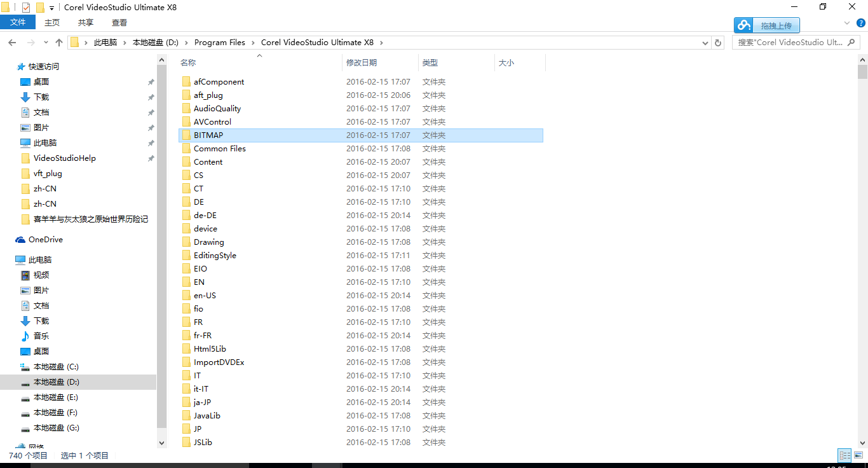
Task: Click the 本地磁盘 (E:) drive icon
Action: point(25,397)
